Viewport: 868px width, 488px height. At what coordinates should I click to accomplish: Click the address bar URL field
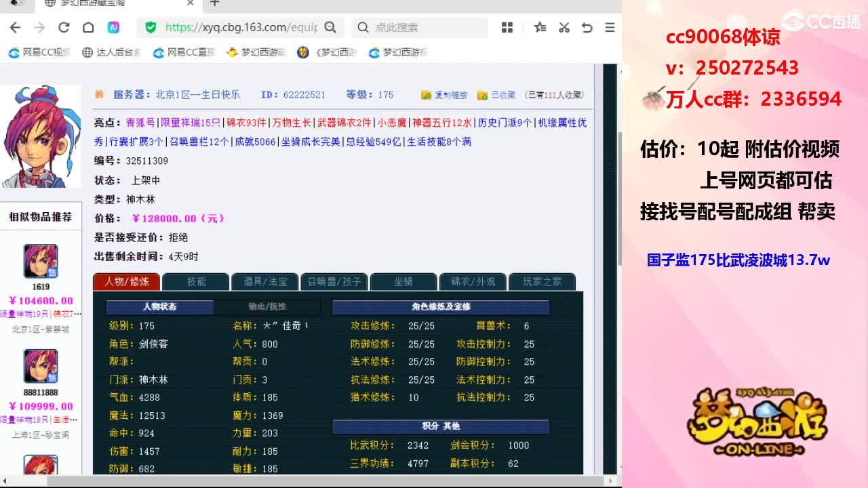click(241, 27)
